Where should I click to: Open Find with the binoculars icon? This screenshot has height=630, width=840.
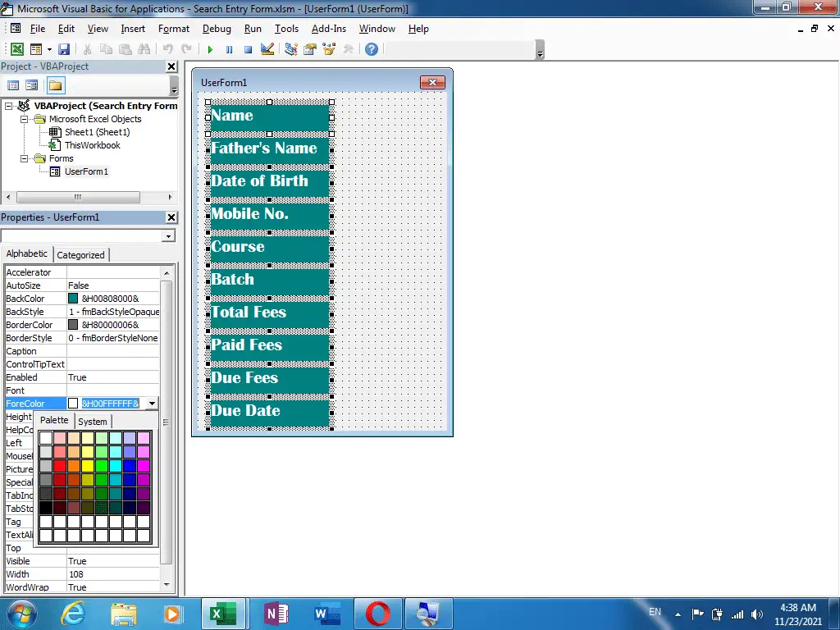point(144,49)
